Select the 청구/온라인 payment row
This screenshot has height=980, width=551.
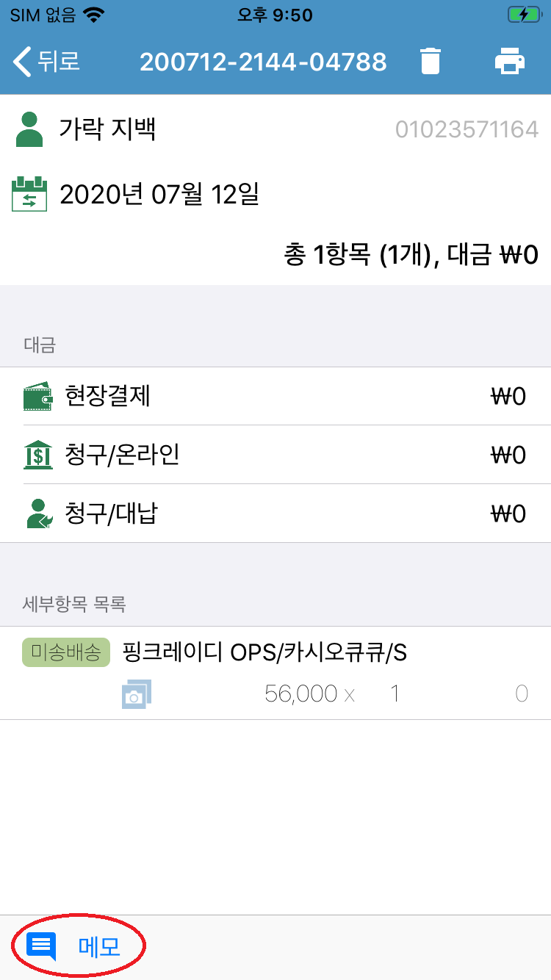(x=275, y=455)
